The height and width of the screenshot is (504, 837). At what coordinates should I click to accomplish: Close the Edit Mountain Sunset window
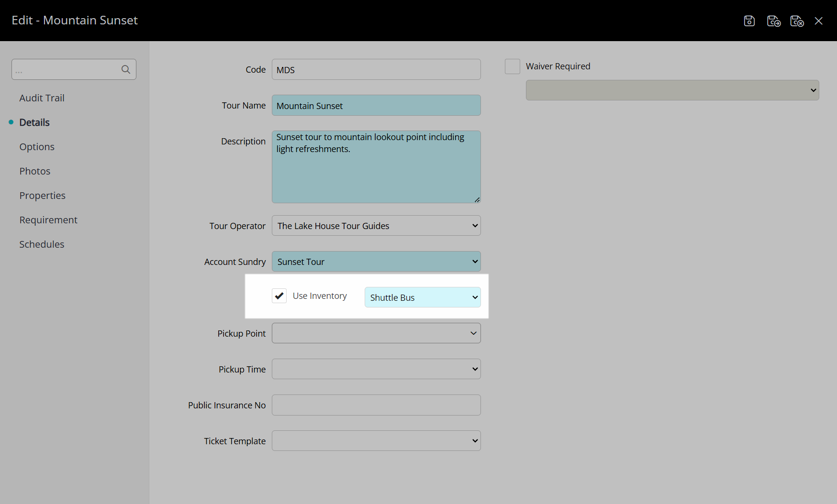click(x=819, y=21)
